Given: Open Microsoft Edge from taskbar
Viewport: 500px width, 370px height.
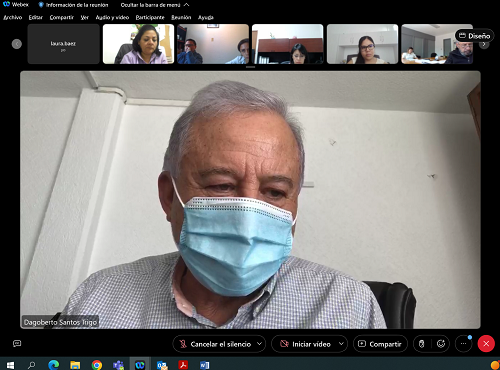Looking at the screenshot, I should click(53, 365).
